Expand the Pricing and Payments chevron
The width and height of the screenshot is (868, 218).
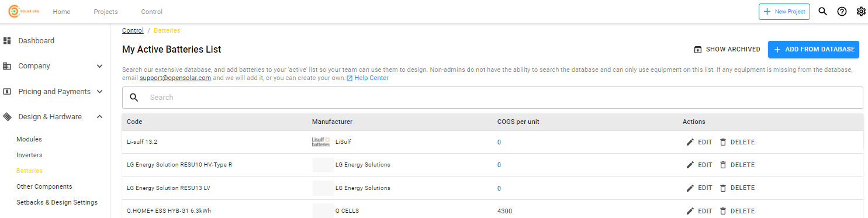pyautogui.click(x=99, y=92)
